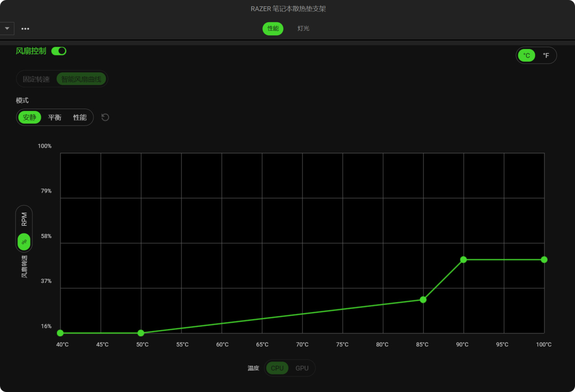Click the curve point at 90°C
The width and height of the screenshot is (575, 392).
click(x=463, y=260)
